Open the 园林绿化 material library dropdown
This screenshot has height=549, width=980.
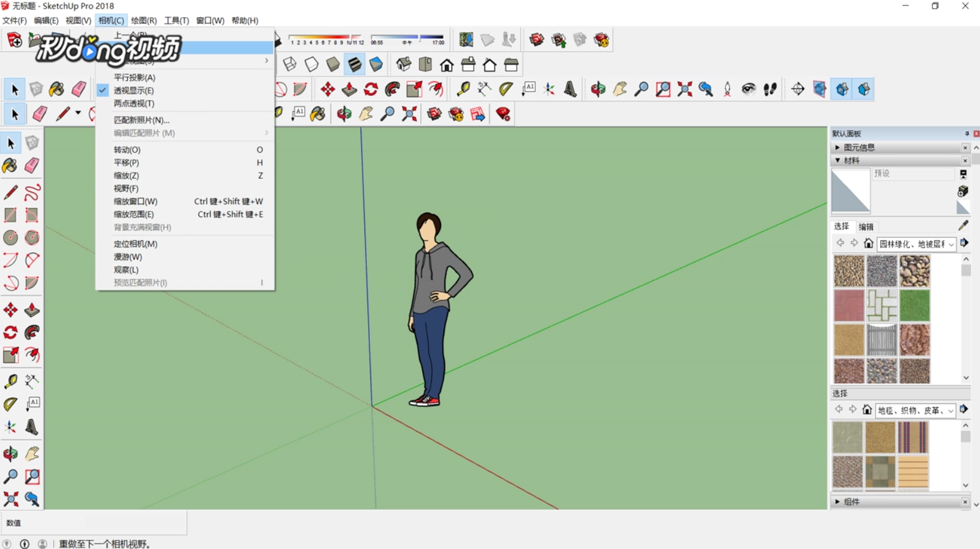tap(916, 244)
